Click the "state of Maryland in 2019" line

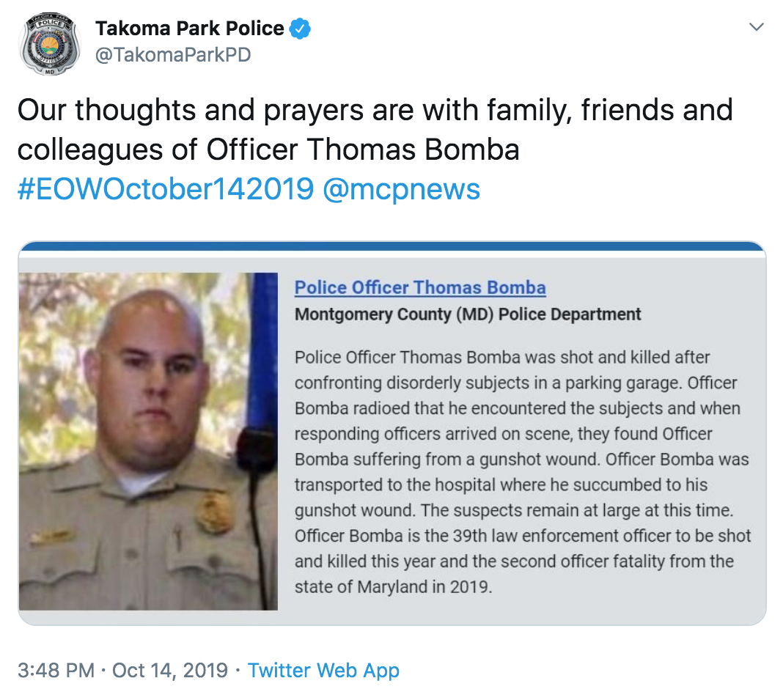[x=393, y=586]
